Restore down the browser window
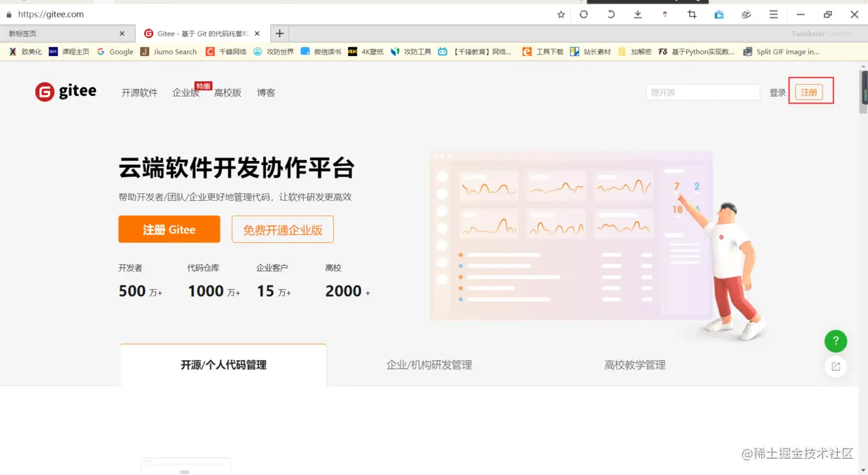The width and height of the screenshot is (868, 475). coord(827,15)
